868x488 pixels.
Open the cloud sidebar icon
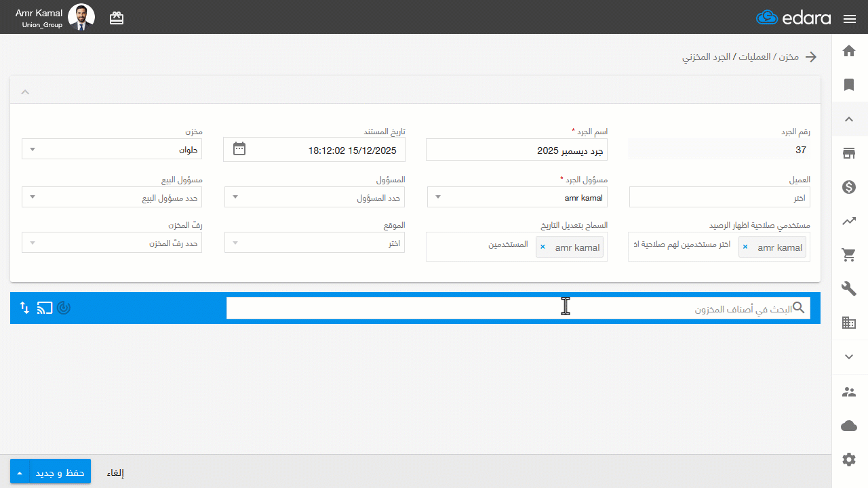point(849,426)
